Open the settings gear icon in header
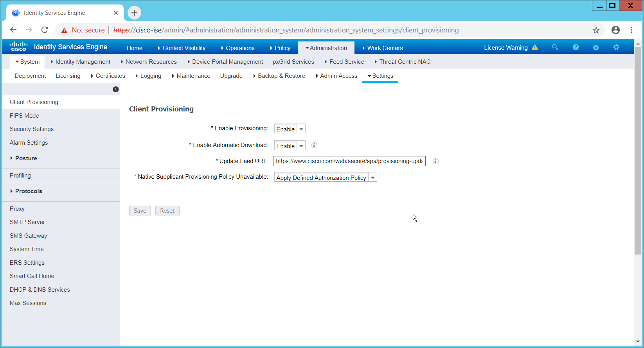This screenshot has width=644, height=348. [x=616, y=47]
